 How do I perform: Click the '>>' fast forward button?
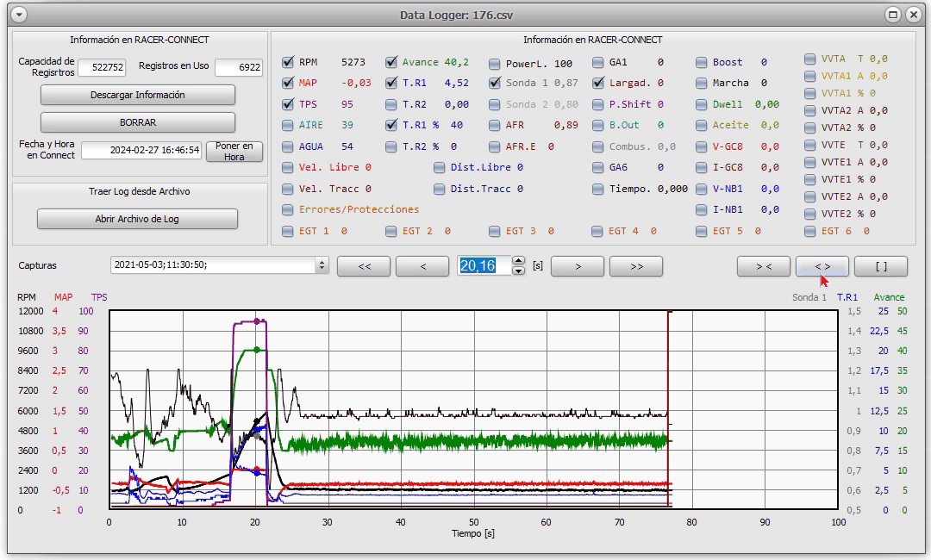point(636,266)
